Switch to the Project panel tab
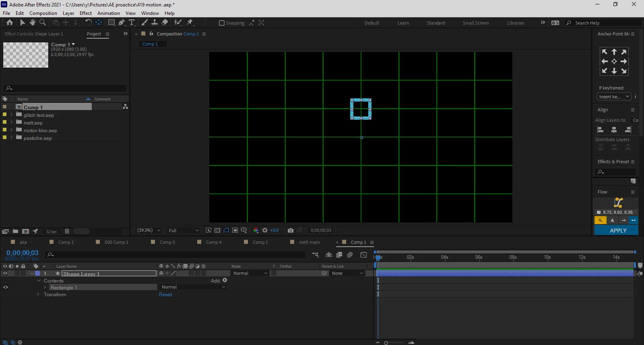The height and width of the screenshot is (345, 644). click(94, 34)
